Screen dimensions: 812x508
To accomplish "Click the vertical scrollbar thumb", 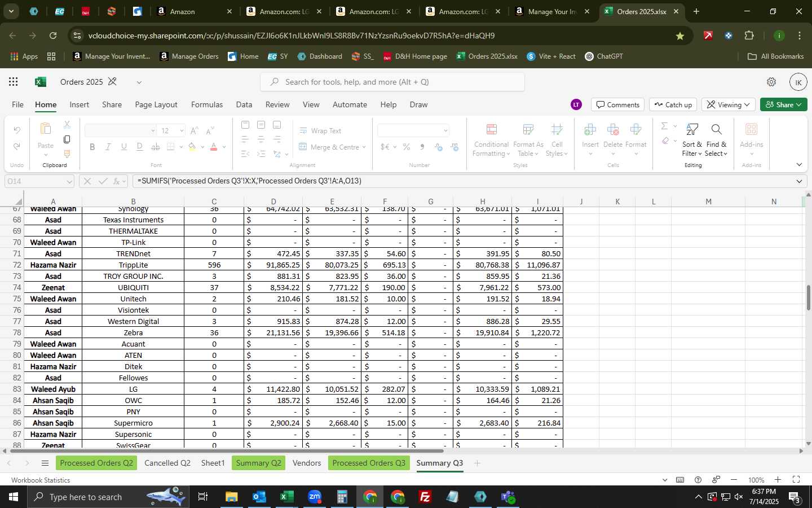I will (808, 297).
